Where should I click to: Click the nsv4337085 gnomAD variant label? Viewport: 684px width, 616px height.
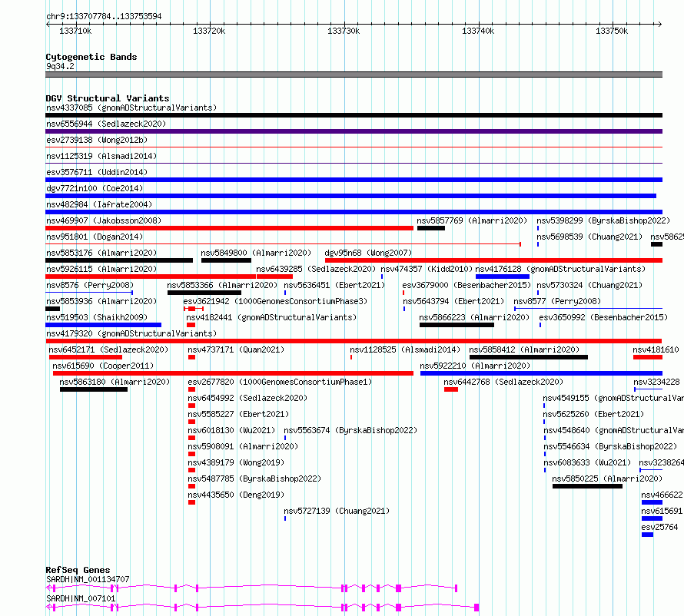131,108
